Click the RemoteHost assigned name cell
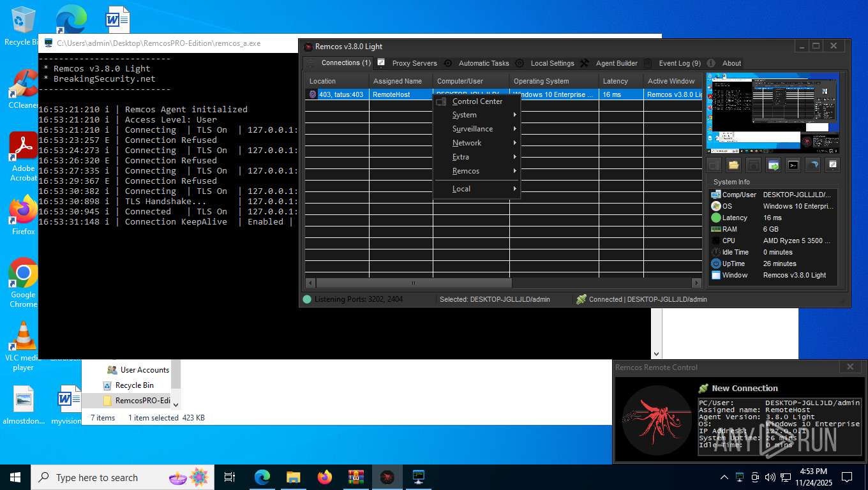This screenshot has width=868, height=490. pyautogui.click(x=401, y=94)
